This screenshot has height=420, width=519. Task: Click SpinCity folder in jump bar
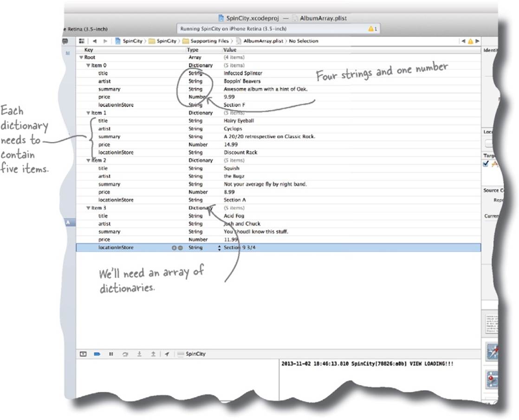(x=162, y=41)
